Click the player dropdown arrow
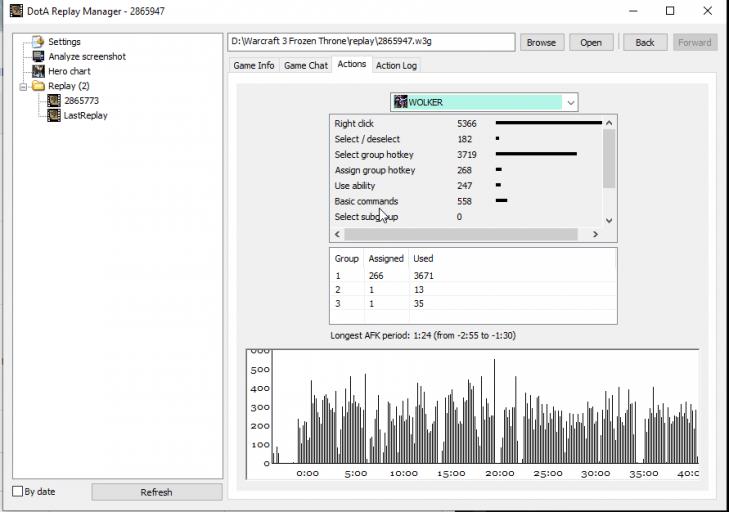Image resolution: width=729 pixels, height=512 pixels. coord(570,102)
